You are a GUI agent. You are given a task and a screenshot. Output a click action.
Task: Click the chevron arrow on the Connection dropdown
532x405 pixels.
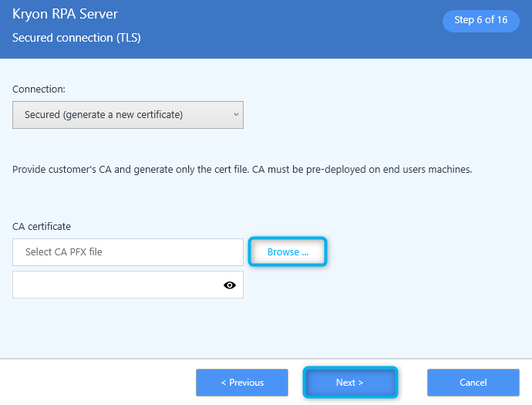click(236, 115)
